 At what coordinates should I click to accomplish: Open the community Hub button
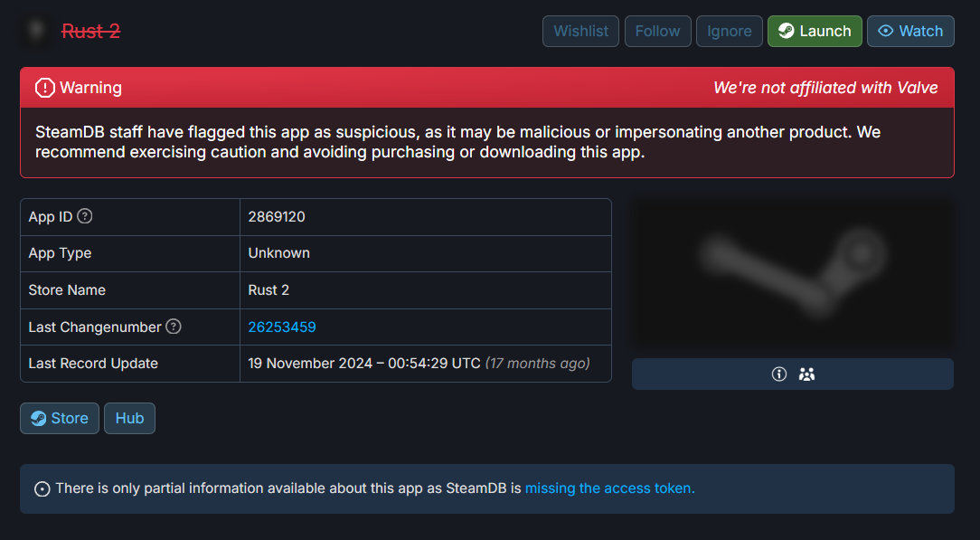(x=129, y=418)
